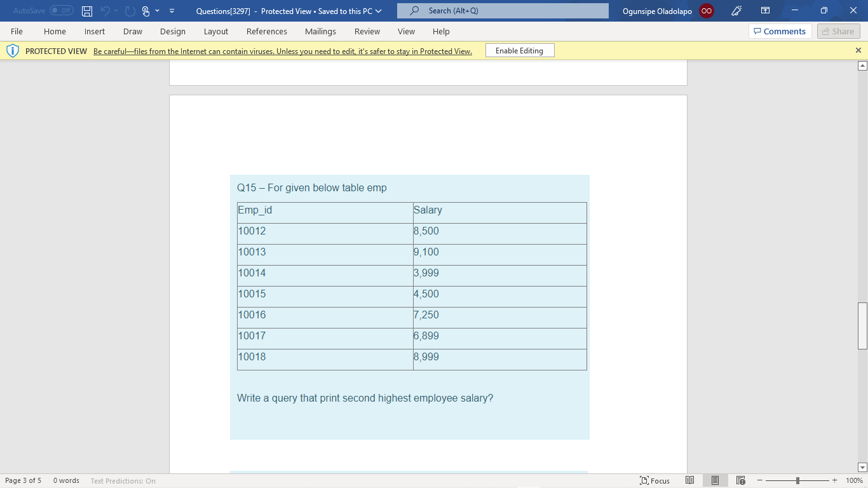Click the Undo icon

105,11
